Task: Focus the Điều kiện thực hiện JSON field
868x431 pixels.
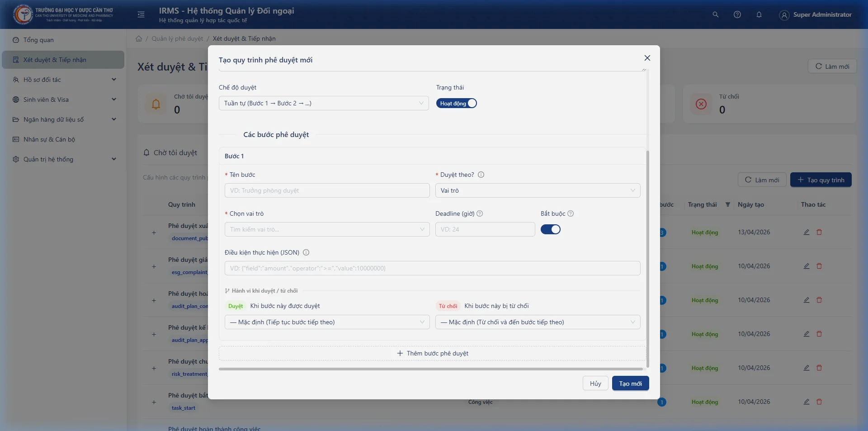Action: pos(433,268)
